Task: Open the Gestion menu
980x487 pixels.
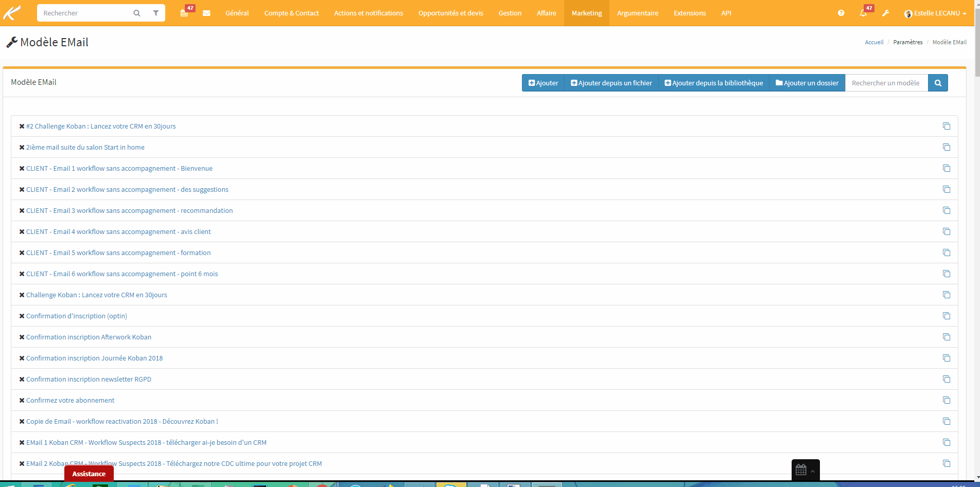Action: click(510, 13)
